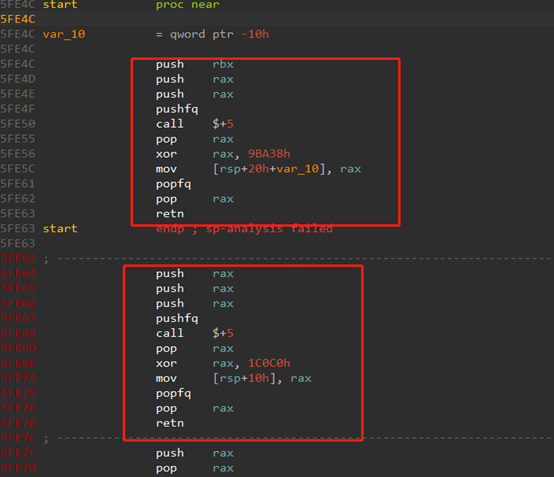
Task: Click 'pop rax' instruction at 5FE62
Action: 195,199
